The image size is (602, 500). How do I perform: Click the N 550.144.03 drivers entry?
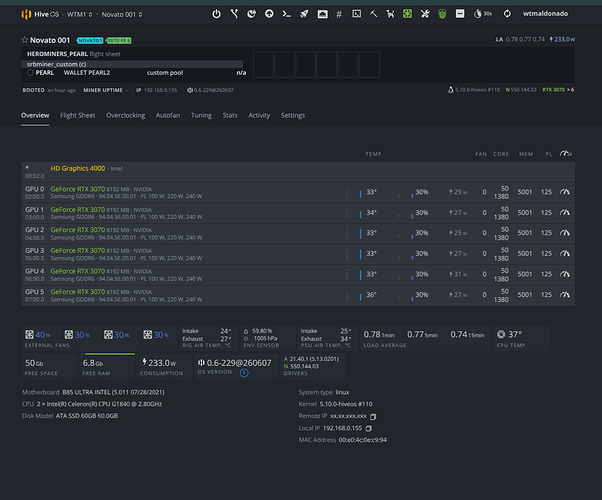coord(303,366)
